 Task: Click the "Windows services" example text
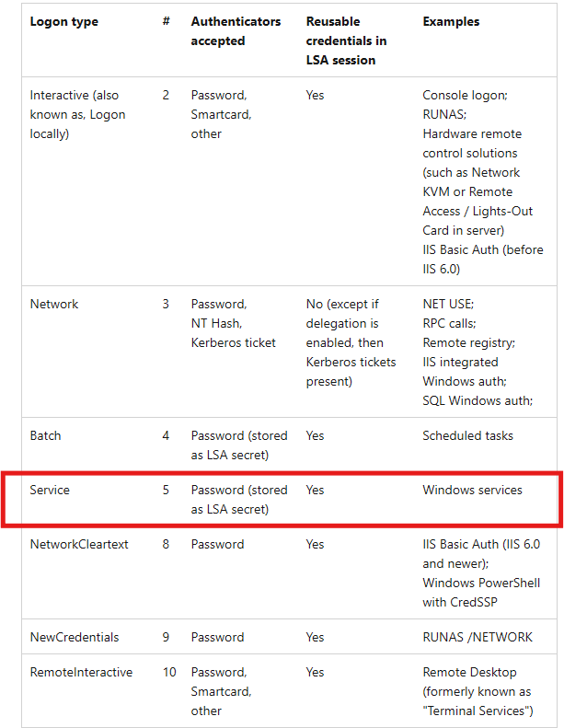472,490
